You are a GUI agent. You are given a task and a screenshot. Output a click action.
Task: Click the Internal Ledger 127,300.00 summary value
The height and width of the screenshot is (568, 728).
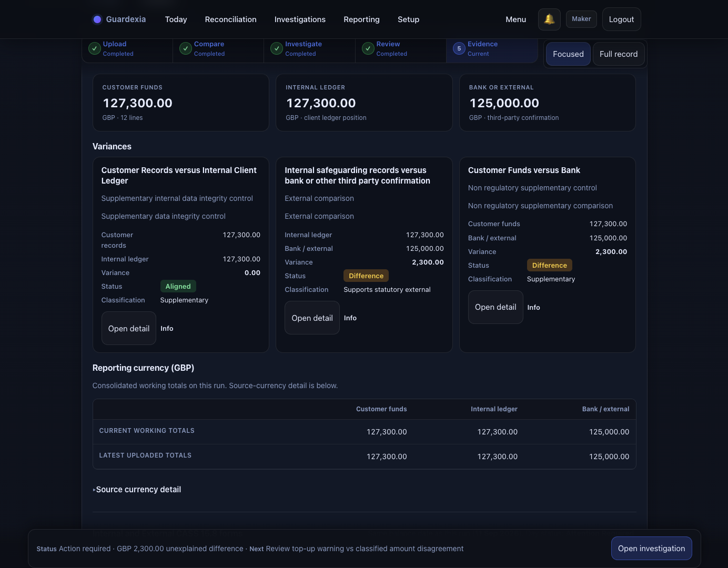pos(321,103)
